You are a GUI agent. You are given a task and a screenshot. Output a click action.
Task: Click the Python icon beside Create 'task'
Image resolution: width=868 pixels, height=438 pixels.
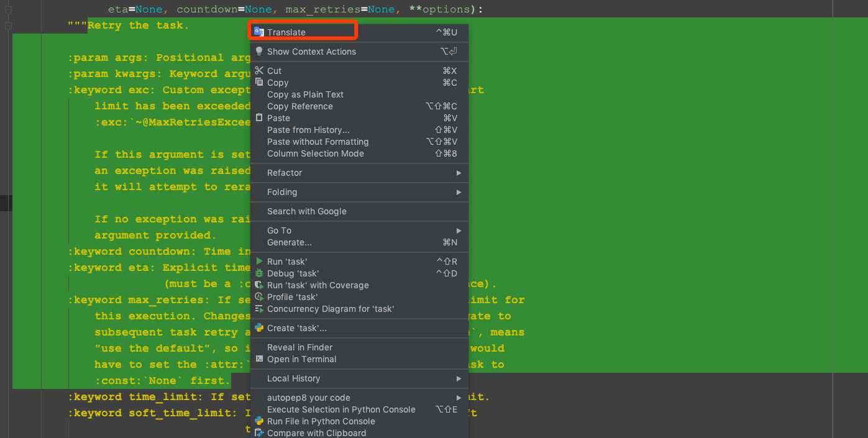click(x=259, y=328)
